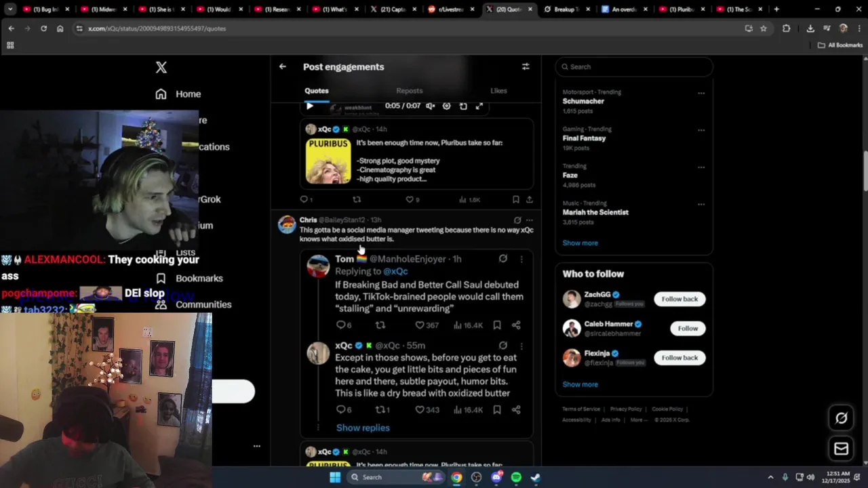
Task: Open Steam from the taskbar
Action: pos(536,477)
